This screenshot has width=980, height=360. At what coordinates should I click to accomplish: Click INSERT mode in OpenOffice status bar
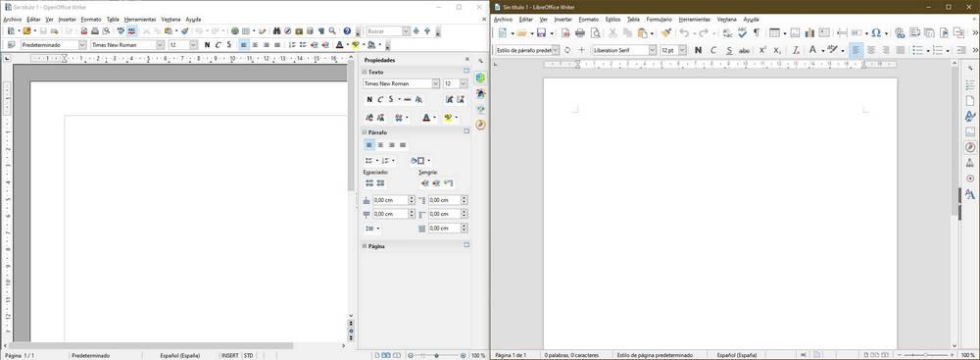click(x=229, y=355)
